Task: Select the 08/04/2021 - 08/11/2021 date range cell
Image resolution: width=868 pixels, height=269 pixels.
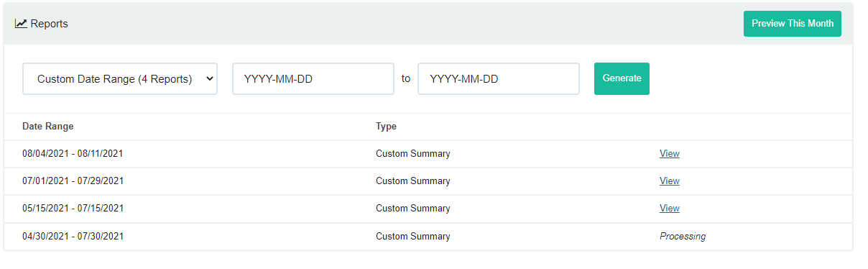Action: point(73,154)
